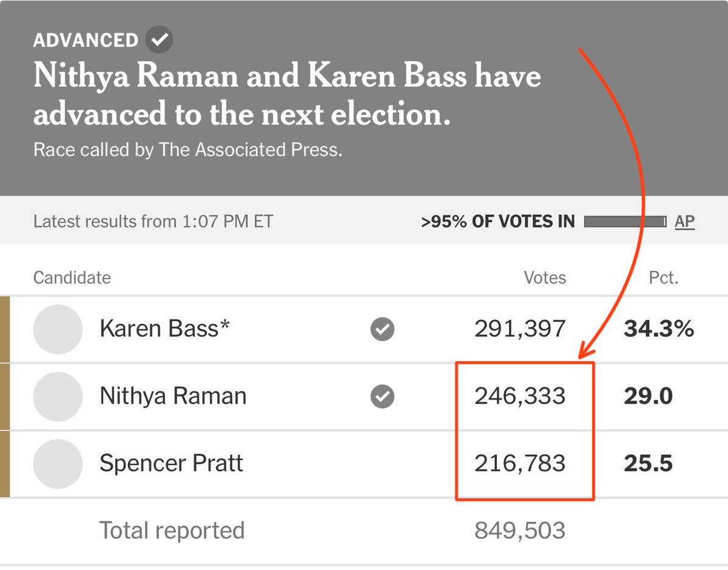Open the AP source link
The image size is (728, 570).
click(x=685, y=222)
